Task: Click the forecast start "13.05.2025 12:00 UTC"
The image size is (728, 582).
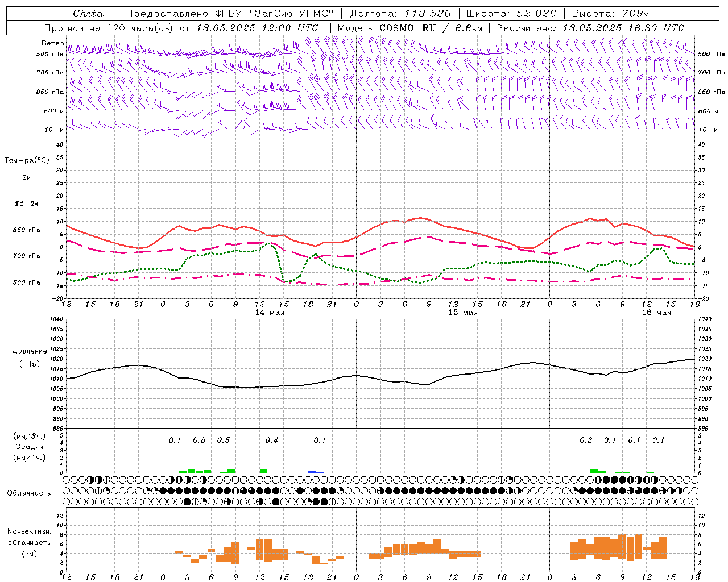Action: [x=257, y=27]
